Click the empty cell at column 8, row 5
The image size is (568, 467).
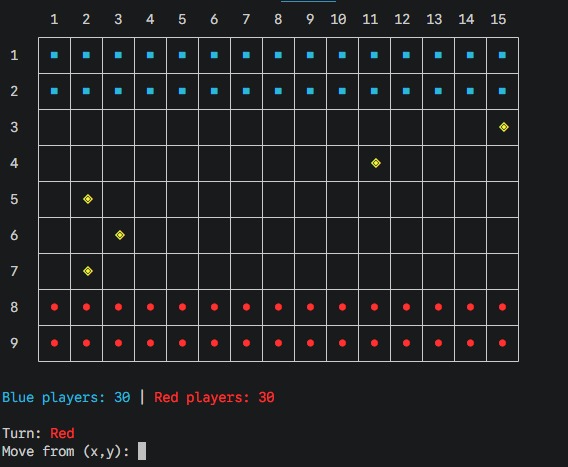pyautogui.click(x=278, y=199)
